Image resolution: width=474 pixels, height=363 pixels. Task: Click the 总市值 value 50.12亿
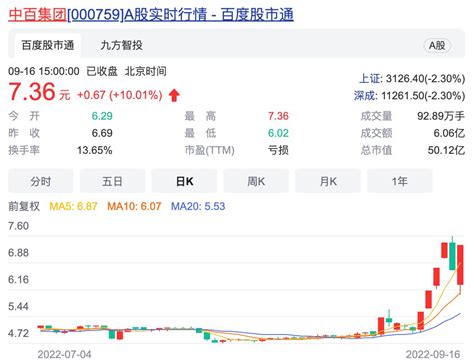[447, 150]
